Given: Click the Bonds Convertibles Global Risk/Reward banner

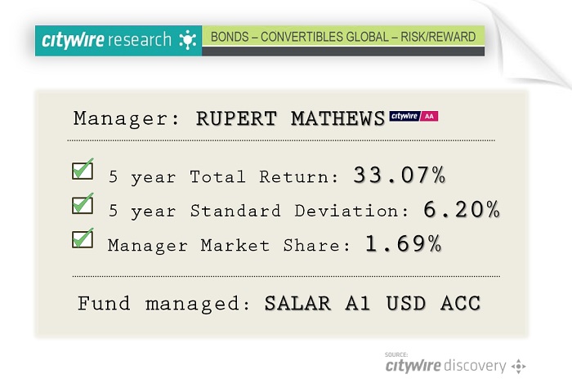Looking at the screenshot, I should pos(343,37).
